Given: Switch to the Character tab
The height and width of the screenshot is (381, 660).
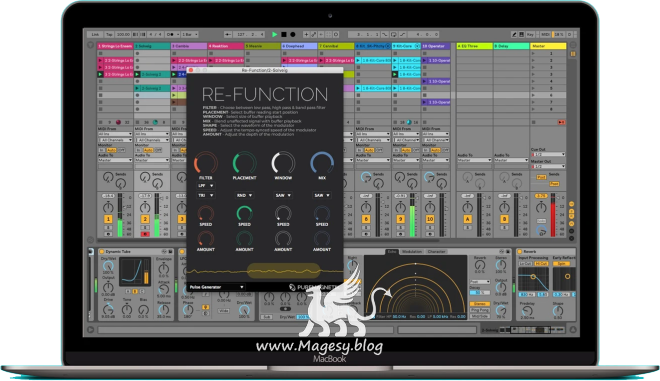Looking at the screenshot, I should [x=436, y=252].
